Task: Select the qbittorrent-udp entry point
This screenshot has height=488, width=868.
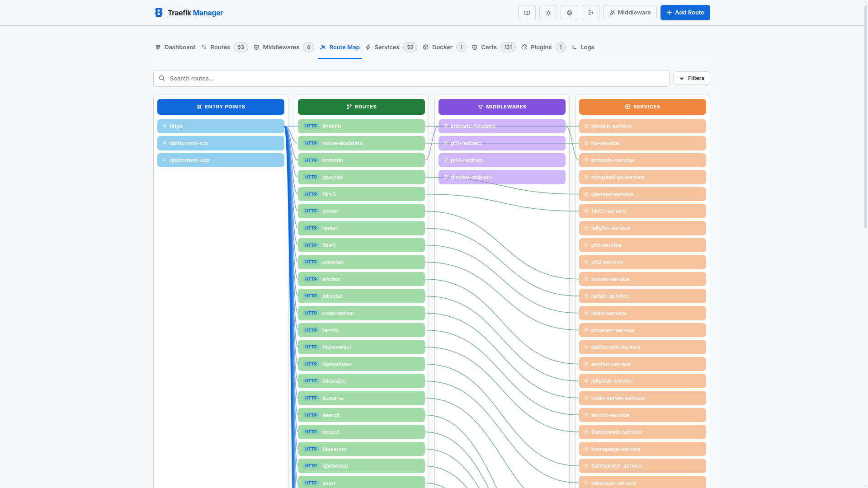Action: click(x=221, y=160)
